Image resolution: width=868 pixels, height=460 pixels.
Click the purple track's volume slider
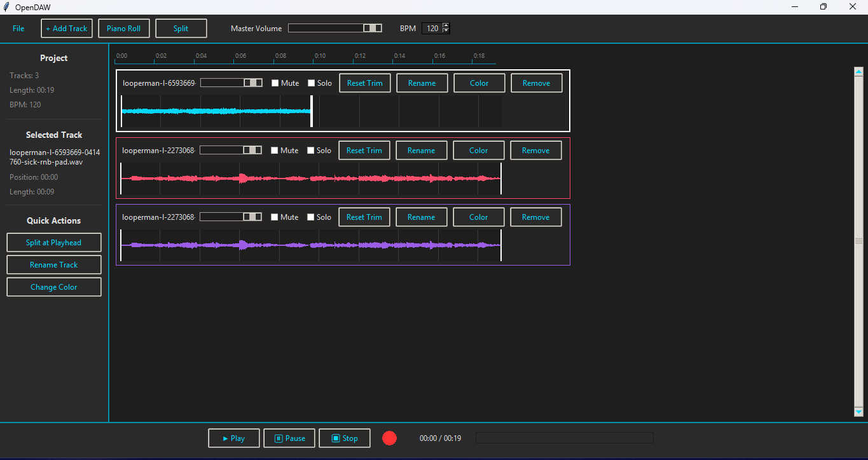point(231,217)
